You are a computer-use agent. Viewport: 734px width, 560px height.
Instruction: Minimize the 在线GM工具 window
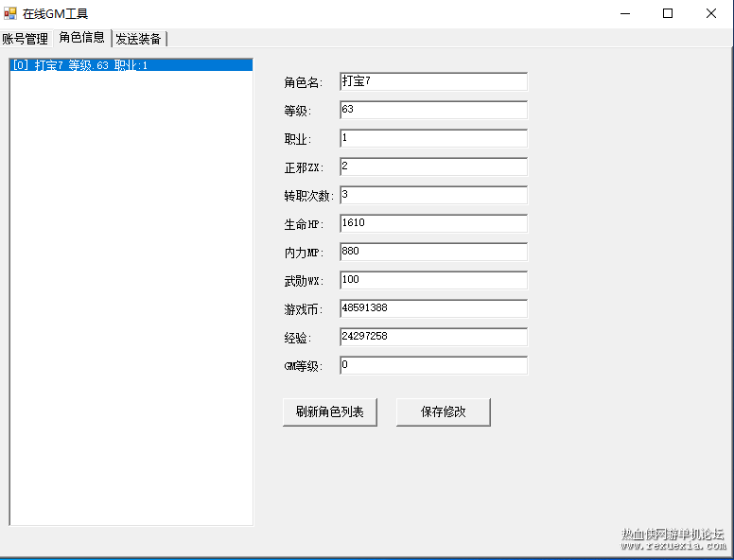tap(625, 13)
